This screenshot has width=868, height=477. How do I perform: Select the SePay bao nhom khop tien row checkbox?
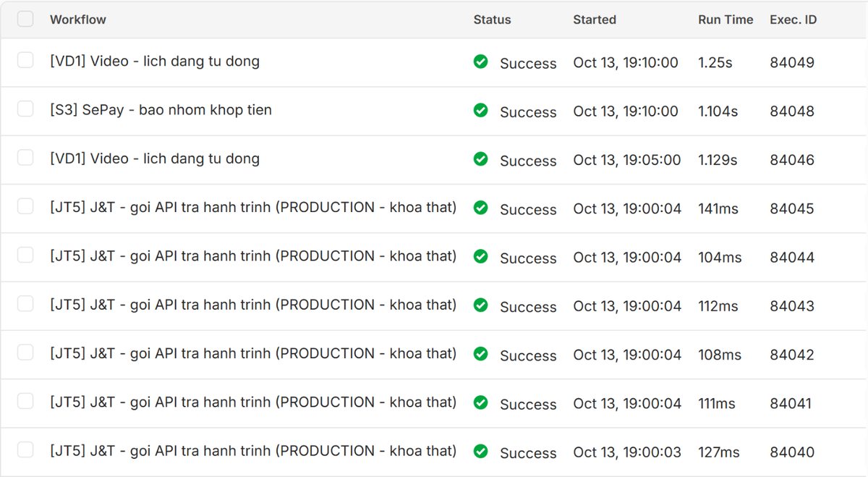[25, 109]
